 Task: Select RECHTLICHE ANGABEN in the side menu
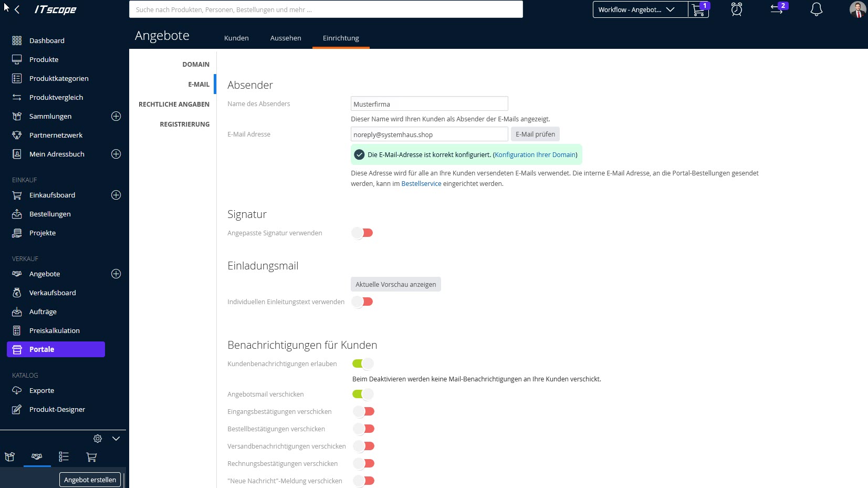pos(174,104)
